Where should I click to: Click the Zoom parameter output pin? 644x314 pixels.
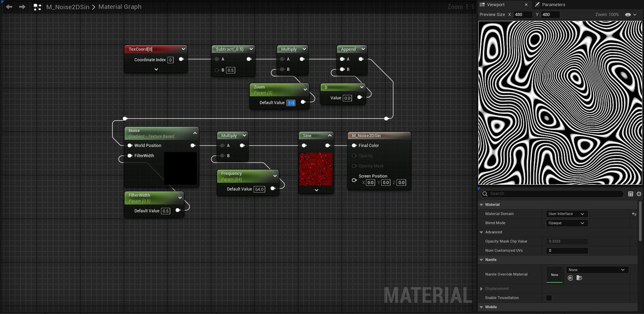pos(303,102)
